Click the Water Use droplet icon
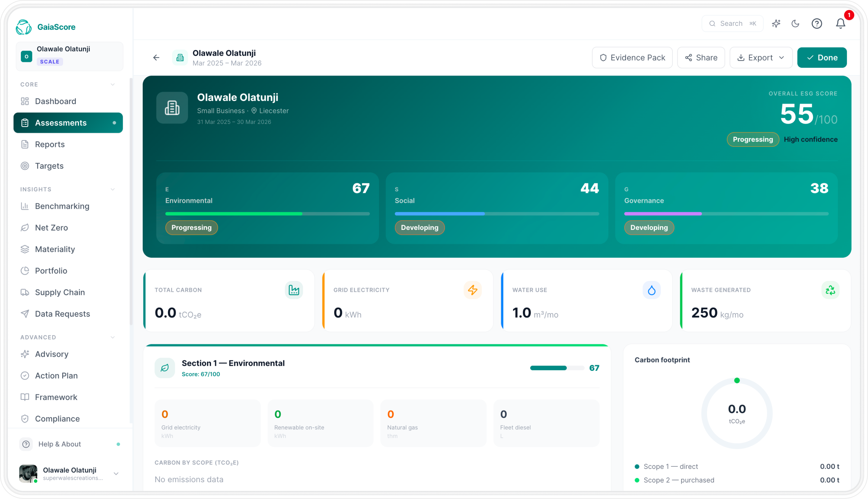Screen dimensions: 868x499 coord(652,290)
